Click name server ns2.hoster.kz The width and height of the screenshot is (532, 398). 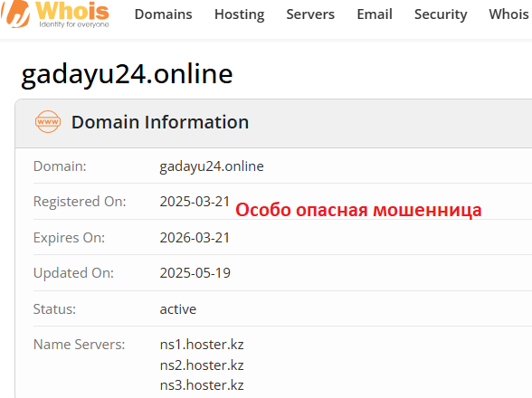click(x=202, y=365)
